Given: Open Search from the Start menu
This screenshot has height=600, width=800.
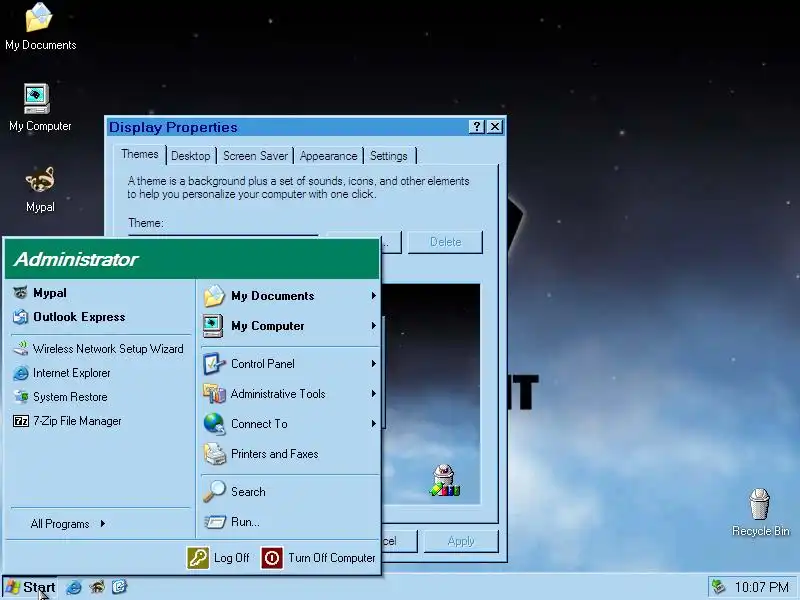Looking at the screenshot, I should tap(289, 492).
